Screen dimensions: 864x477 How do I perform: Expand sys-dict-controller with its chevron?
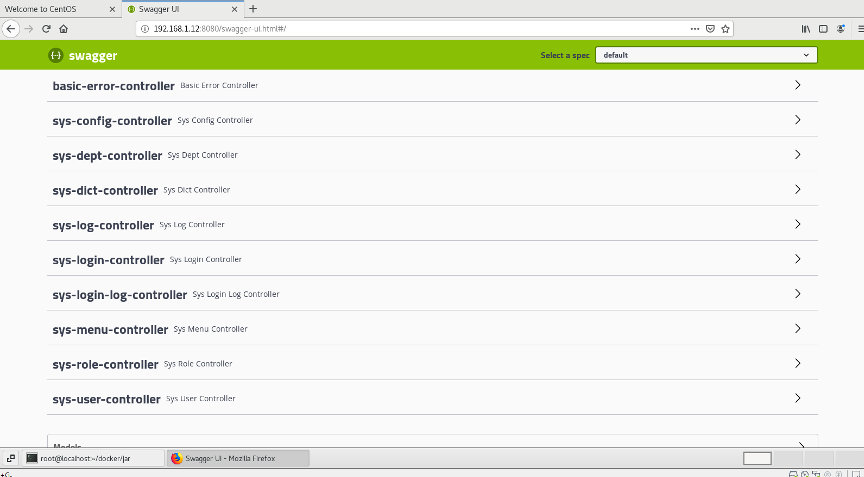coord(797,189)
